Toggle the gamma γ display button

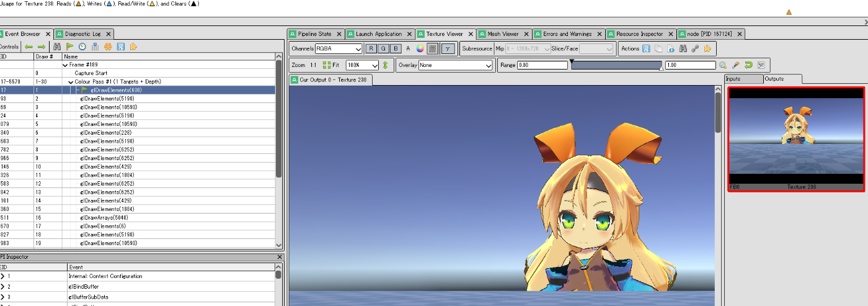tap(449, 48)
